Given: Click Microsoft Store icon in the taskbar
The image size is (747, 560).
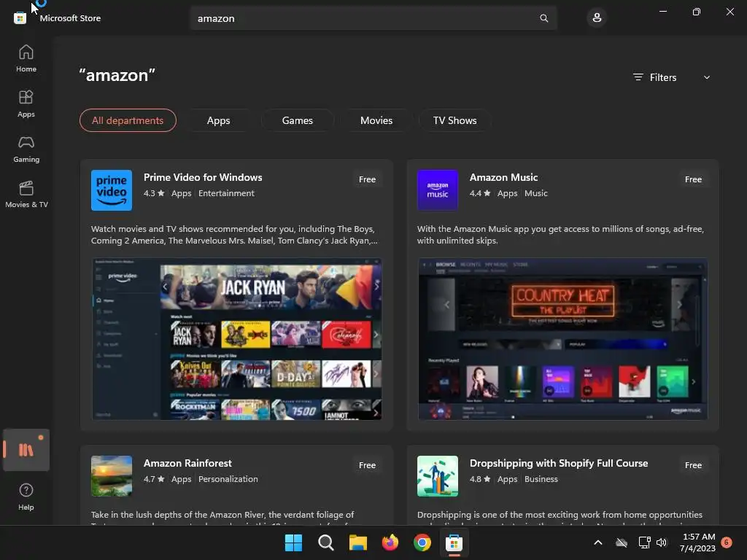Looking at the screenshot, I should click(x=454, y=542).
